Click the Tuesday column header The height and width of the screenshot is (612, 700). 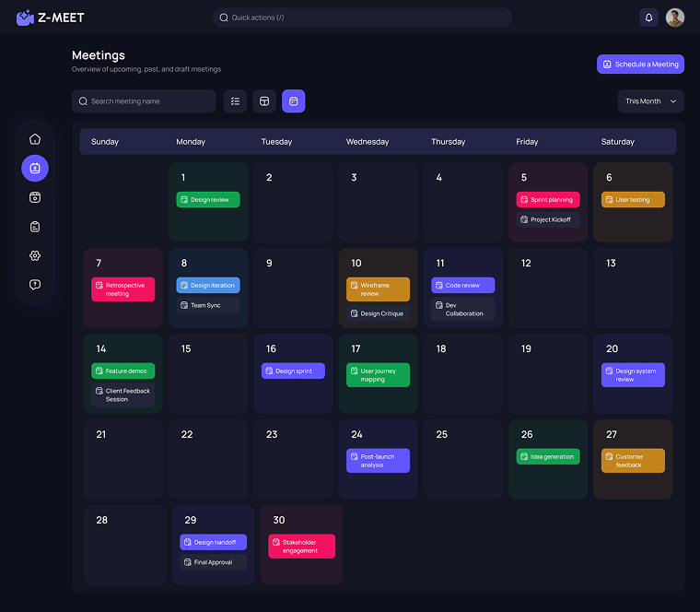pyautogui.click(x=276, y=142)
